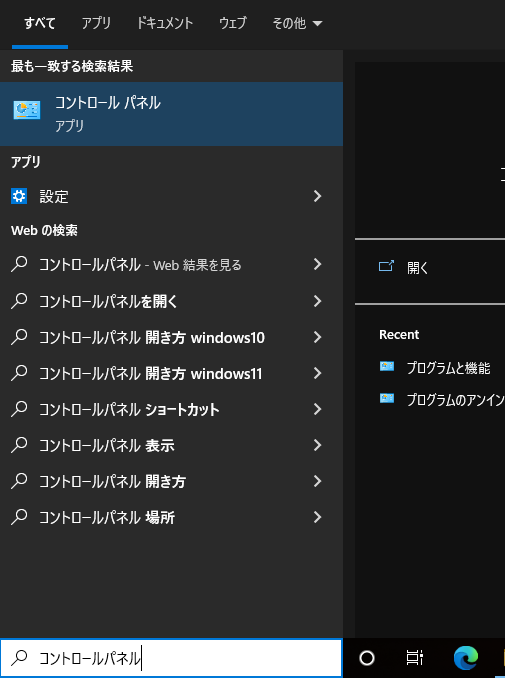The height and width of the screenshot is (678, 505).
Task: Click the 開く link in the preview pane
Action: point(417,268)
